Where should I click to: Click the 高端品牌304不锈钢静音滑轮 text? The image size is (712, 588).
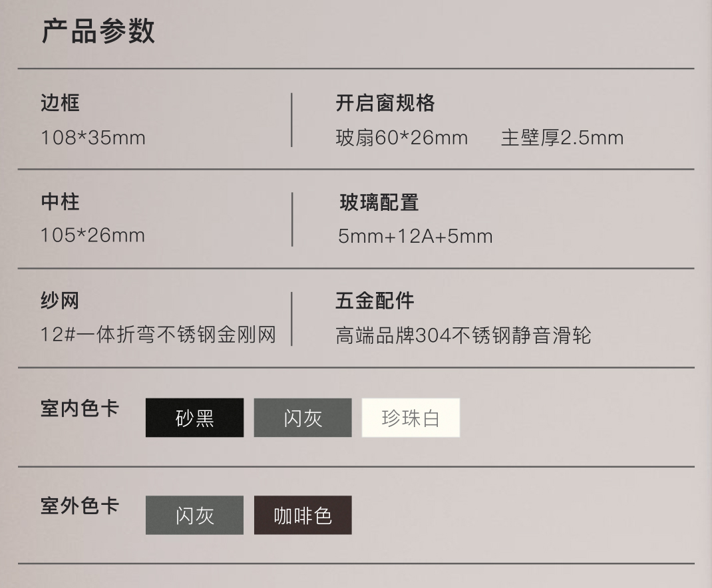pyautogui.click(x=464, y=335)
